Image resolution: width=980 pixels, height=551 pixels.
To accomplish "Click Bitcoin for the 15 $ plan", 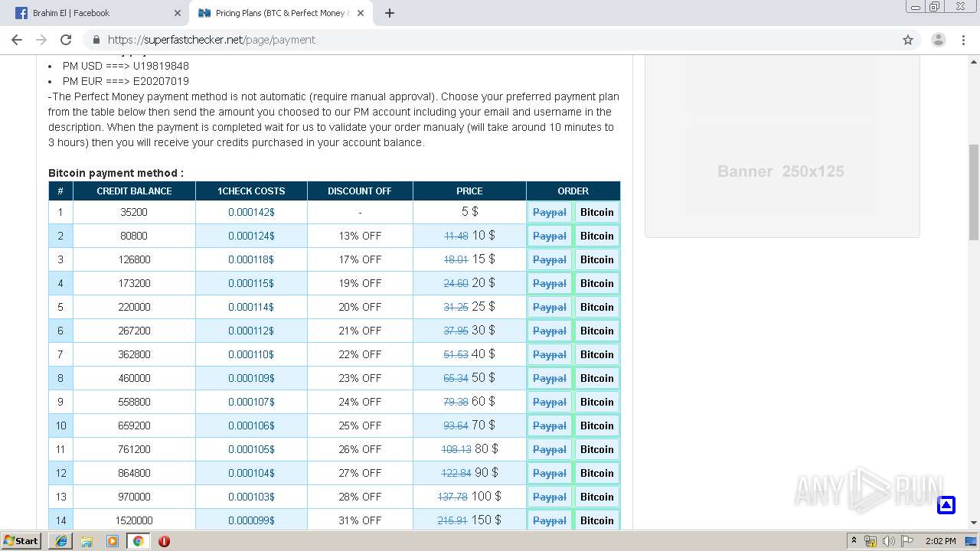I will 597,259.
